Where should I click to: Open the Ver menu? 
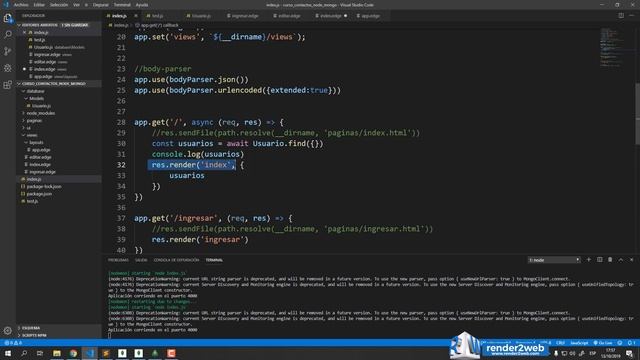coord(76,5)
